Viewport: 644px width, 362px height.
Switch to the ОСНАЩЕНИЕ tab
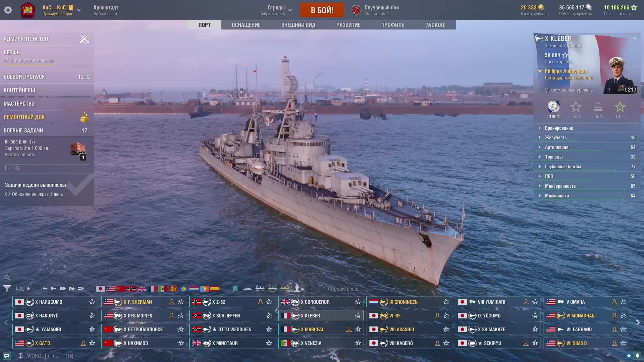pyautogui.click(x=246, y=25)
